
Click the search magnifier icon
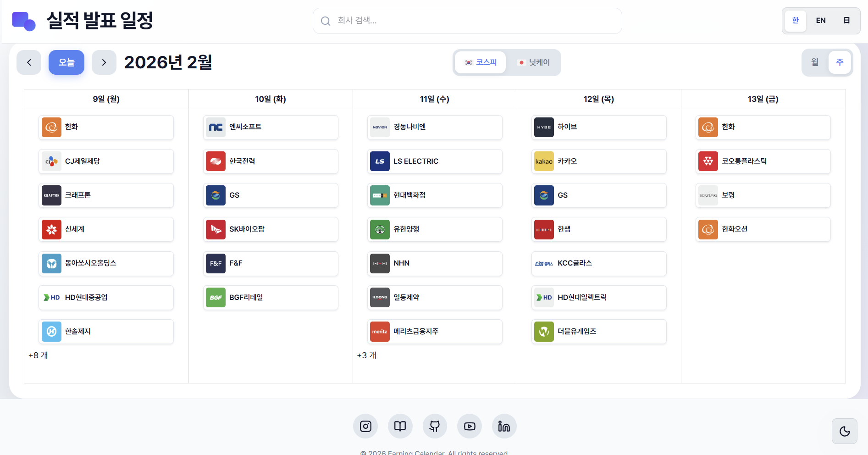click(x=326, y=21)
